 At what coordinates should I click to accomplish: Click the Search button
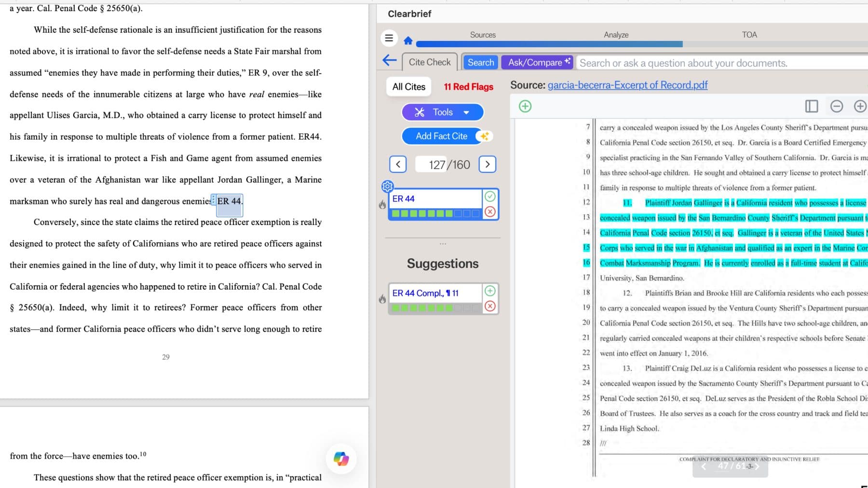pyautogui.click(x=481, y=63)
